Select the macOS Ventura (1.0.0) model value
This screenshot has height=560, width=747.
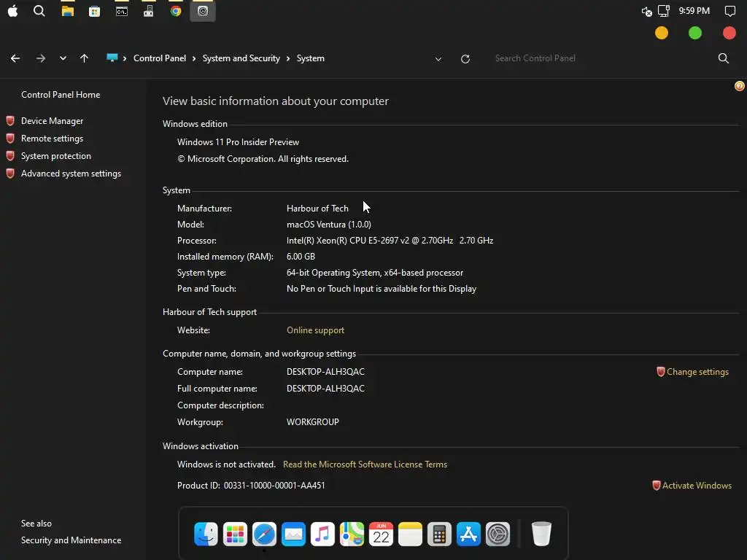(329, 225)
